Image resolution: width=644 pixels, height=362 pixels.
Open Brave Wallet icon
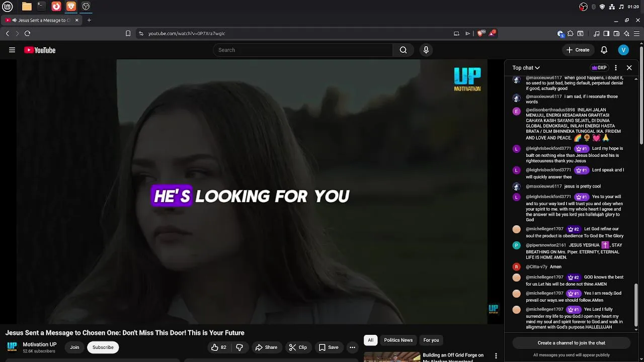click(616, 34)
